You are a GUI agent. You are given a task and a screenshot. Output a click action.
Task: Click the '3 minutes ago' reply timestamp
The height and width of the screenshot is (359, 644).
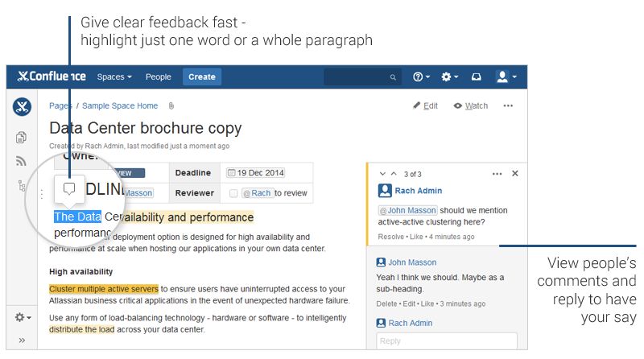tap(462, 303)
